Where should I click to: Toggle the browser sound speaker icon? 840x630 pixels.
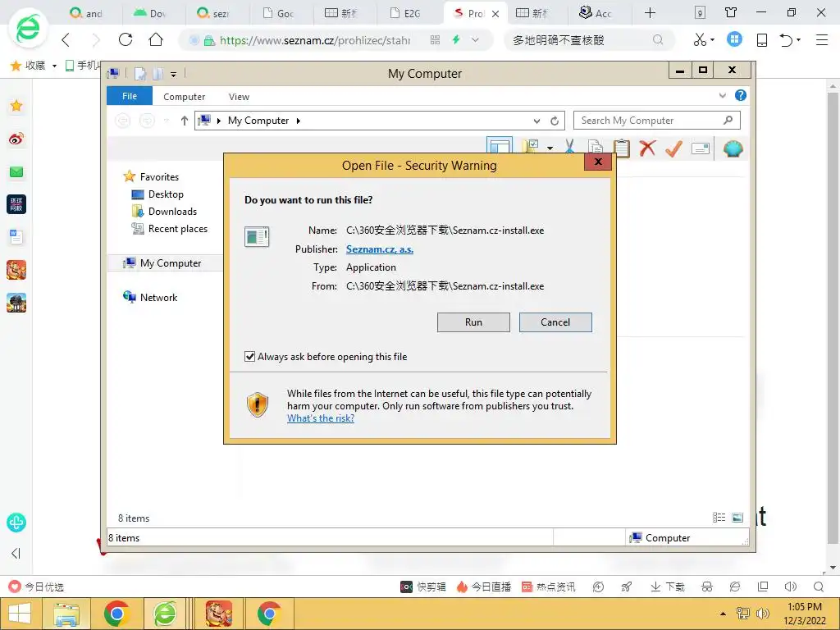(791, 587)
